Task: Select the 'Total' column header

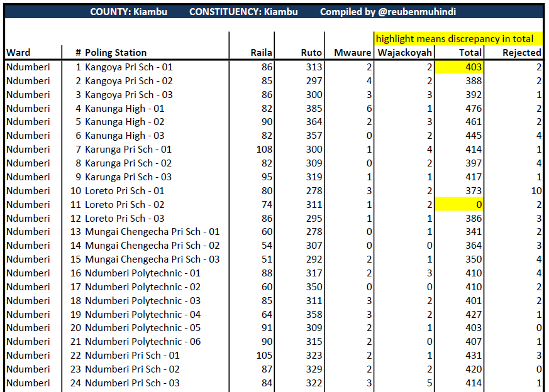Action: click(470, 52)
